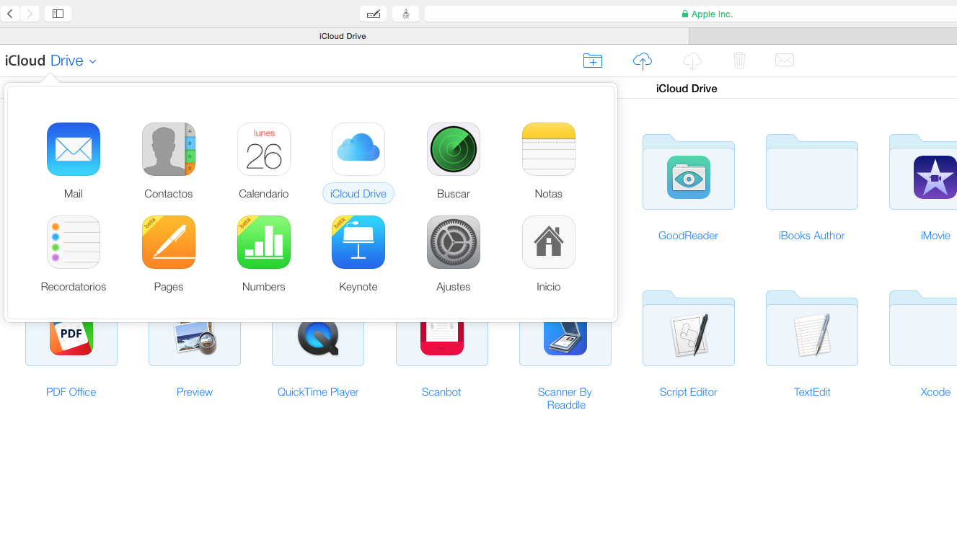
Task: Open the Mail app icon
Action: coord(74,149)
